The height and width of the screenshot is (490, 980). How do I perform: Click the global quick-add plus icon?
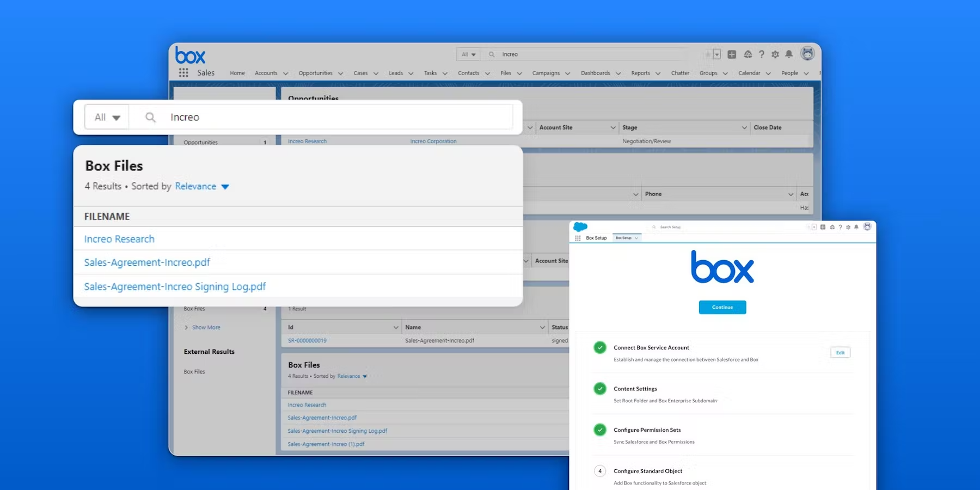coord(732,54)
